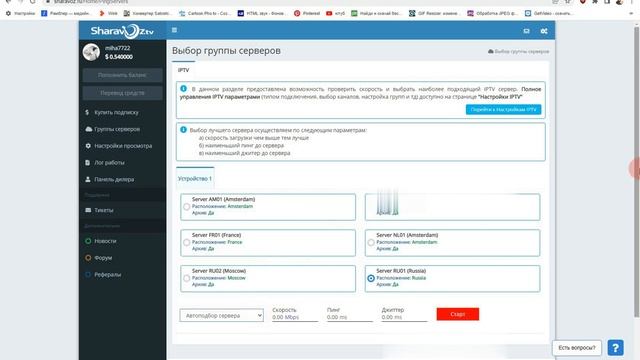Open the Обработка JPEG bookmark
Screen dimensions: 640x360
tap(492, 13)
